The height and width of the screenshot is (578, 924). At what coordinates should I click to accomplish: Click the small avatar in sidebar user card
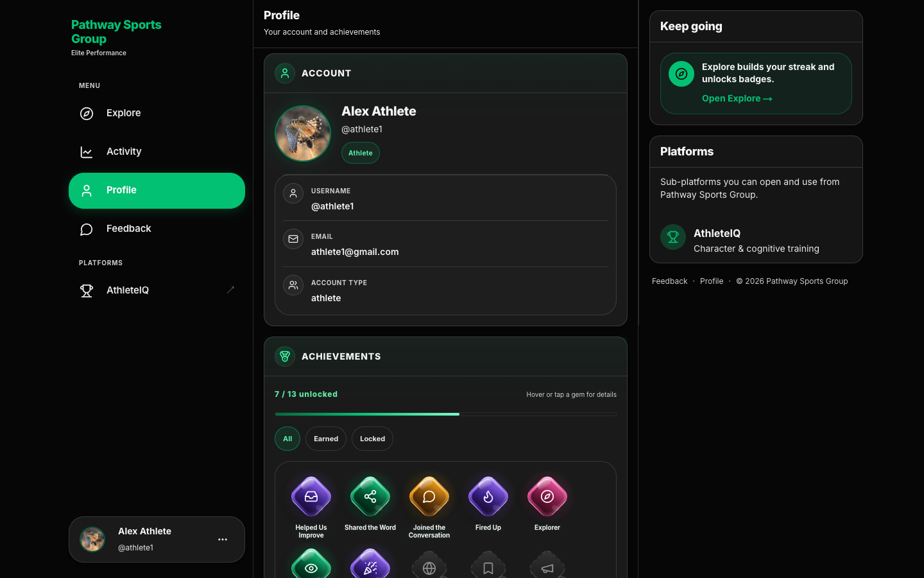point(92,539)
